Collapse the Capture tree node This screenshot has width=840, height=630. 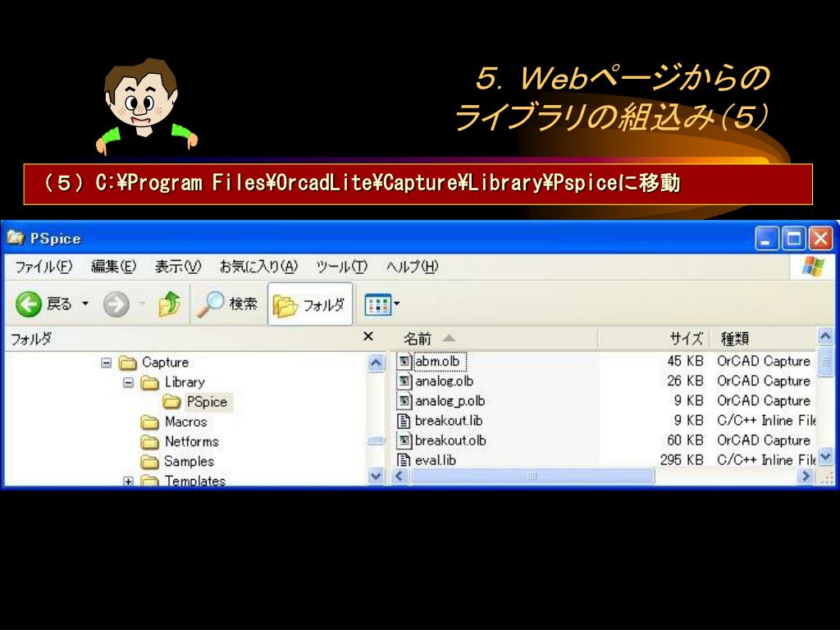106,363
